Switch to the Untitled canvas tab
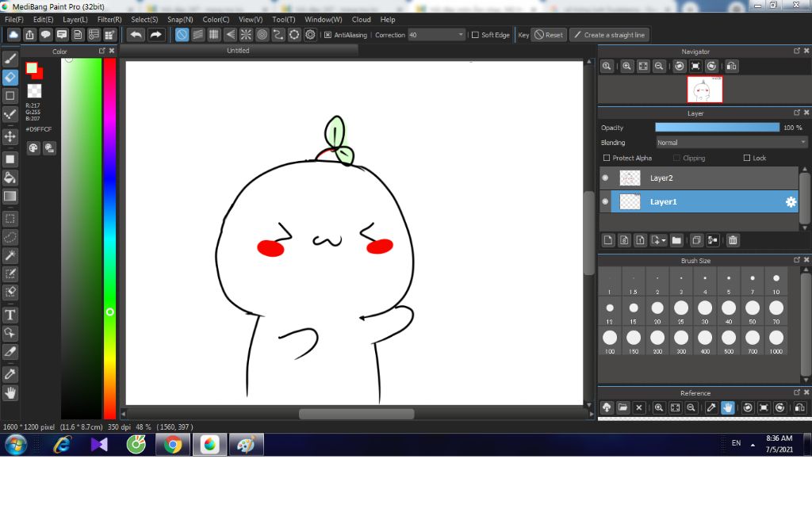 [238, 50]
